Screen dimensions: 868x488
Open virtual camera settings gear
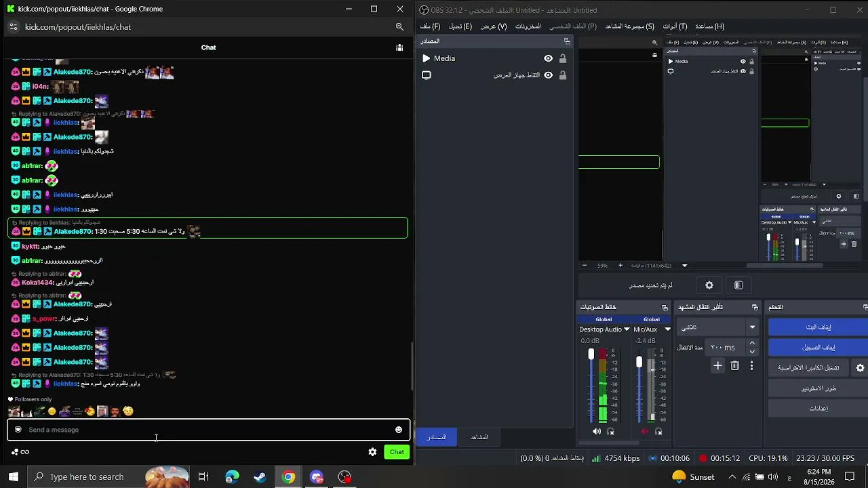coord(860,368)
